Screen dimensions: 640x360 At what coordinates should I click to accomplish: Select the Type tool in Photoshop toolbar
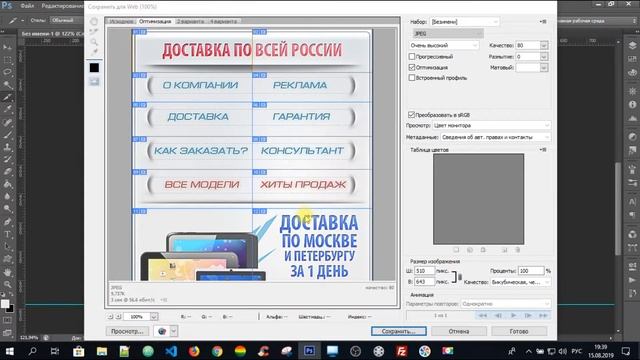click(7, 234)
